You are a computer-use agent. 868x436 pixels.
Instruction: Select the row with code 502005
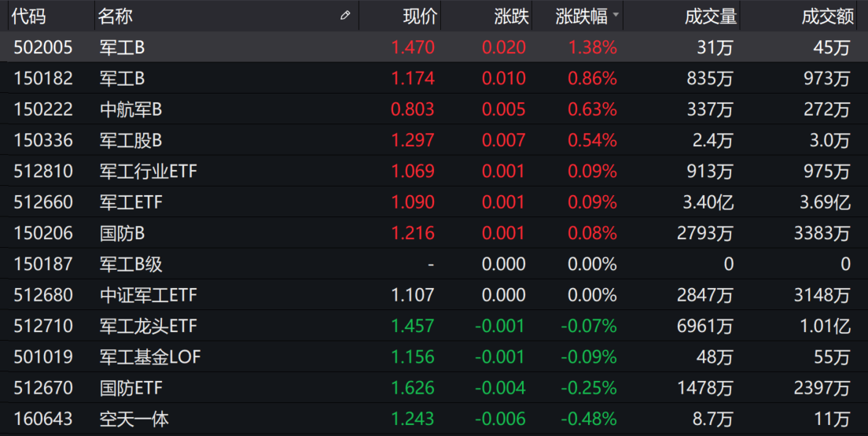pos(43,47)
